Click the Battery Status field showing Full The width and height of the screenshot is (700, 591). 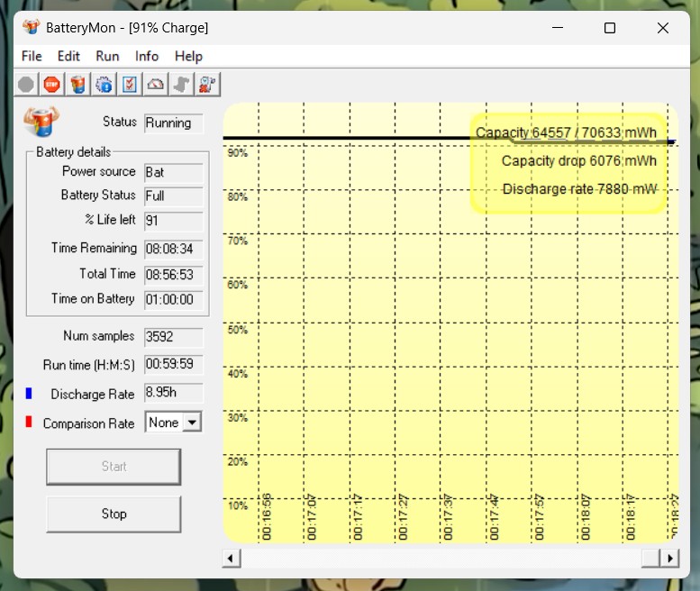pos(174,196)
